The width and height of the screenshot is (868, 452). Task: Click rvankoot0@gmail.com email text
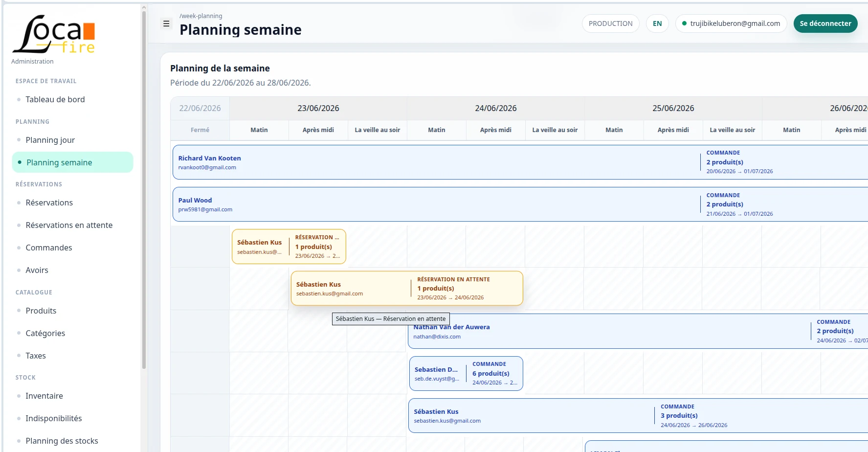pyautogui.click(x=207, y=167)
